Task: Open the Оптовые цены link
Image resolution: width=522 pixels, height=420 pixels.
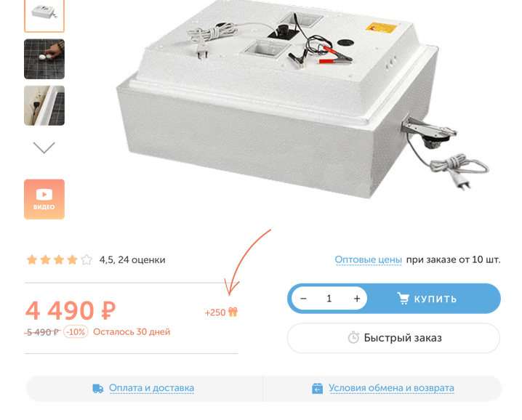Action: tap(368, 259)
